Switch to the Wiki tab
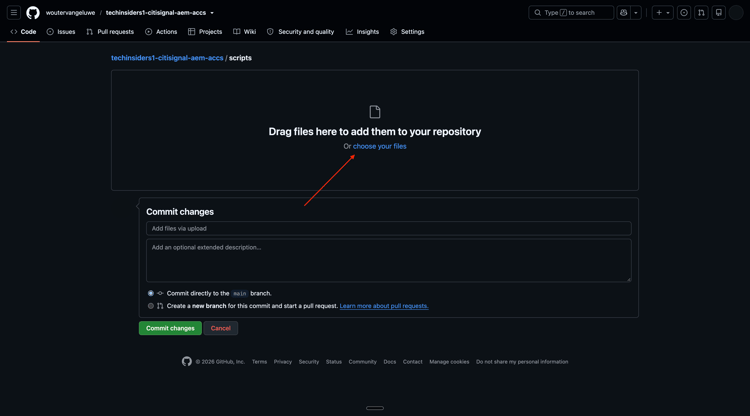Screen dimensions: 750x416 244,32
